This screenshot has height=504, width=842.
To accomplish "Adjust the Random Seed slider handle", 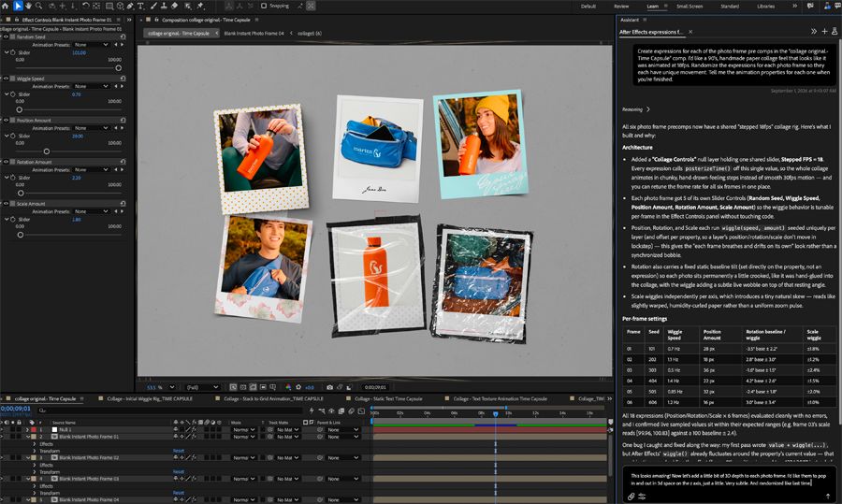I will (119, 68).
